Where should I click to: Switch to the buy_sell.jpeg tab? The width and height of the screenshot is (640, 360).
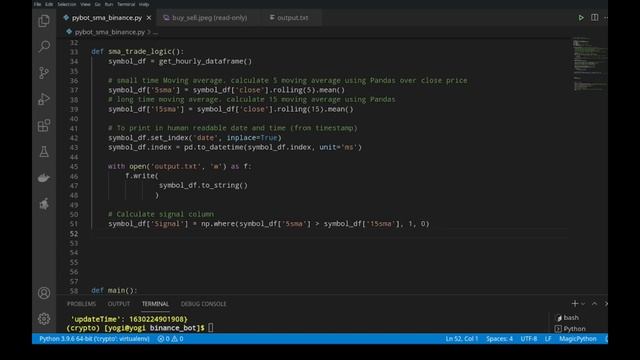point(209,18)
